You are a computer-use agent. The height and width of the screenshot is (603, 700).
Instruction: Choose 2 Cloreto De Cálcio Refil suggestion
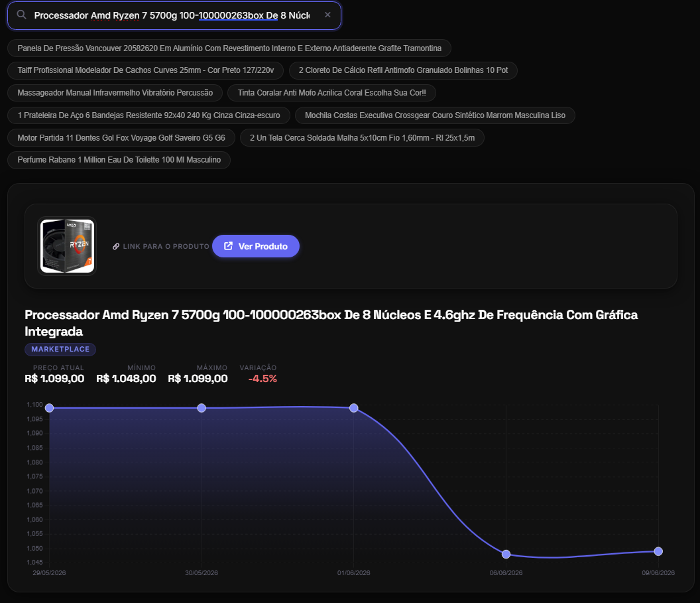[x=403, y=70]
